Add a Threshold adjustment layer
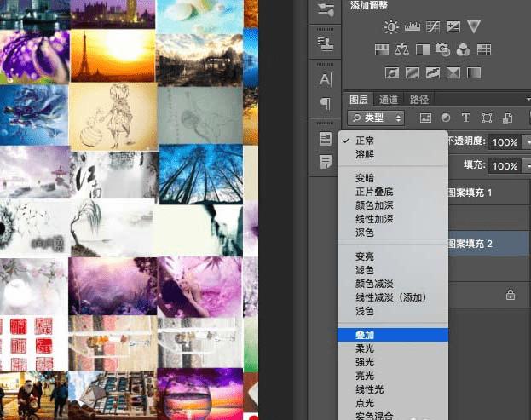 433,72
